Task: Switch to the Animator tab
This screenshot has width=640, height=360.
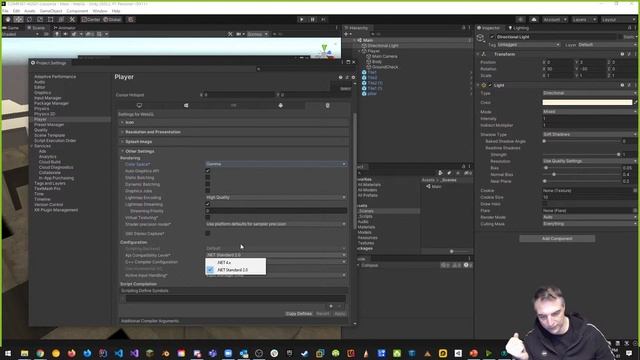Action: (x=65, y=28)
